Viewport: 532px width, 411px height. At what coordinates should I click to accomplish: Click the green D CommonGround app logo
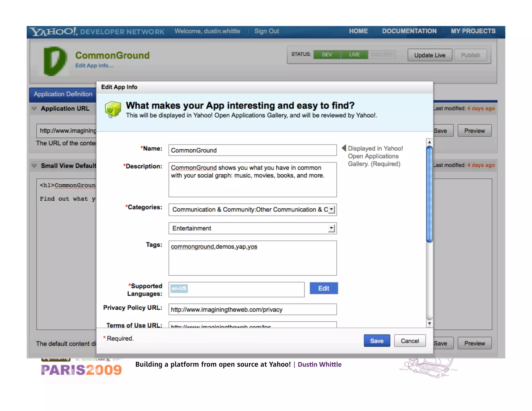(x=55, y=61)
